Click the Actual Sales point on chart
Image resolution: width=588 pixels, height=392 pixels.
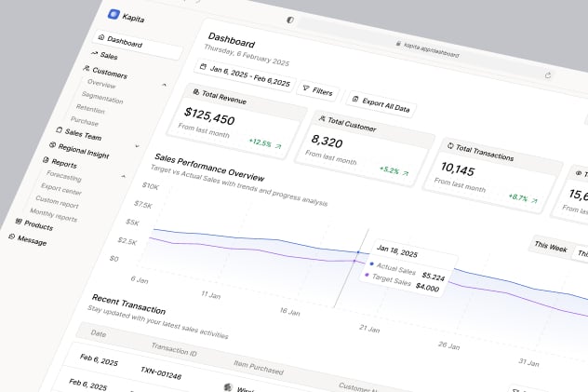[358, 252]
